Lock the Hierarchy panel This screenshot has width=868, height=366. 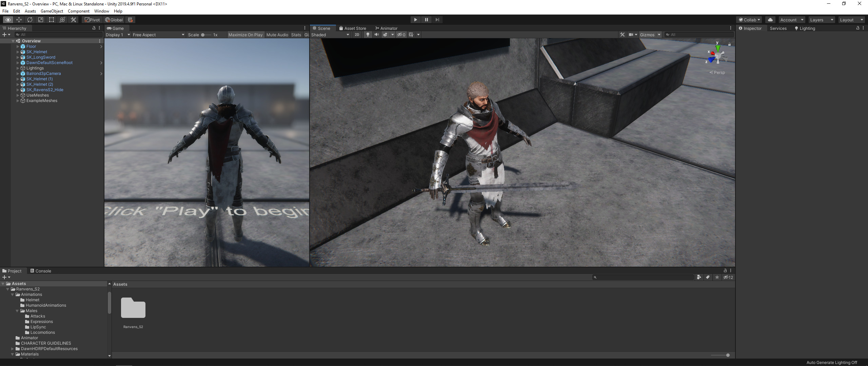pyautogui.click(x=94, y=28)
